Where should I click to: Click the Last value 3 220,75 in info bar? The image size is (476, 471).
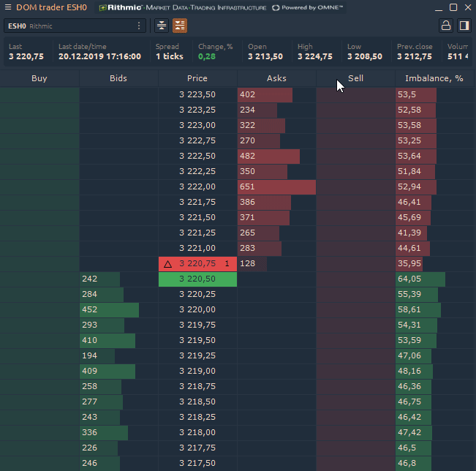tap(26, 56)
